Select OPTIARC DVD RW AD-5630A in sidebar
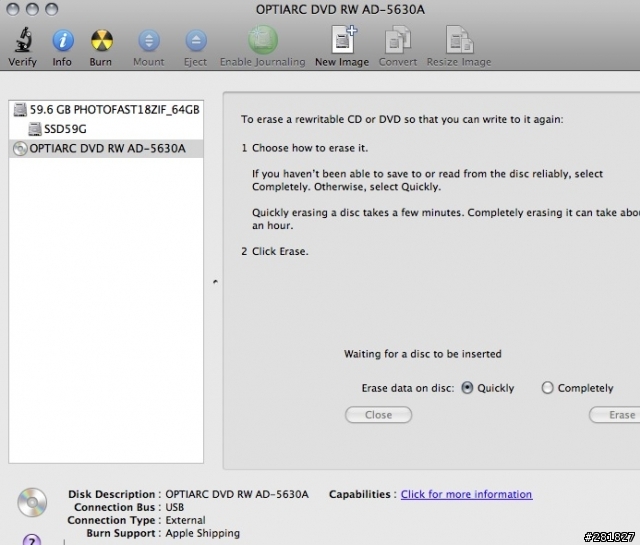 [106, 148]
